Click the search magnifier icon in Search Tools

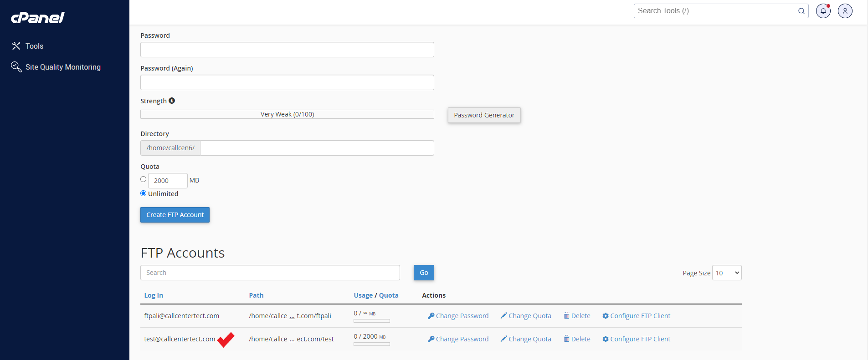point(801,11)
